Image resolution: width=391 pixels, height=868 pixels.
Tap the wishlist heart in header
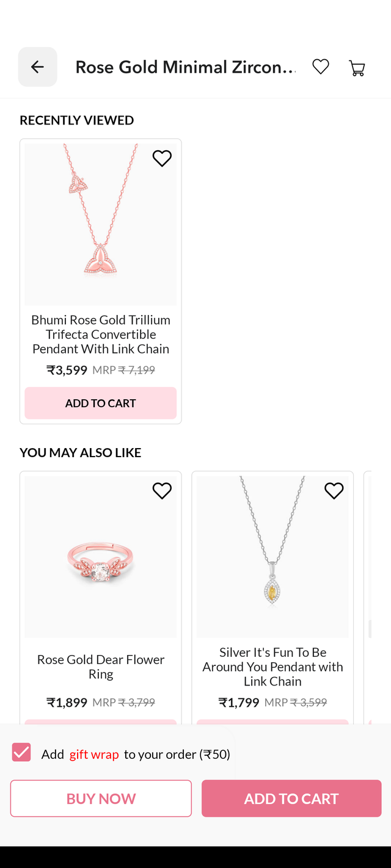click(x=321, y=67)
